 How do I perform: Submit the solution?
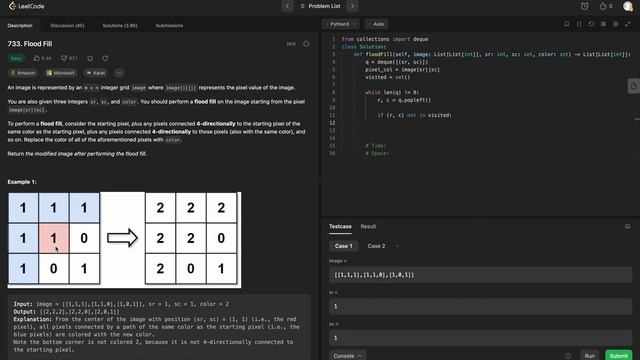[x=618, y=356]
